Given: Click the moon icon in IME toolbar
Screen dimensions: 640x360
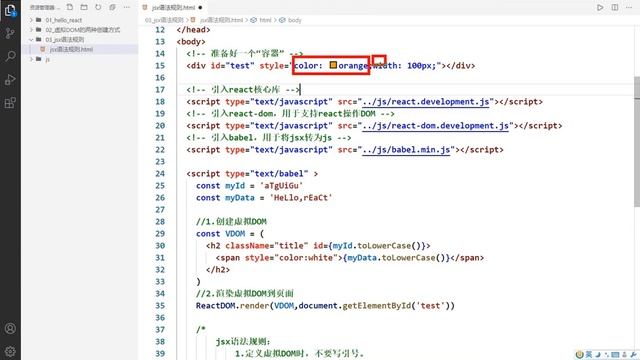Looking at the screenshot, I should (x=598, y=354).
